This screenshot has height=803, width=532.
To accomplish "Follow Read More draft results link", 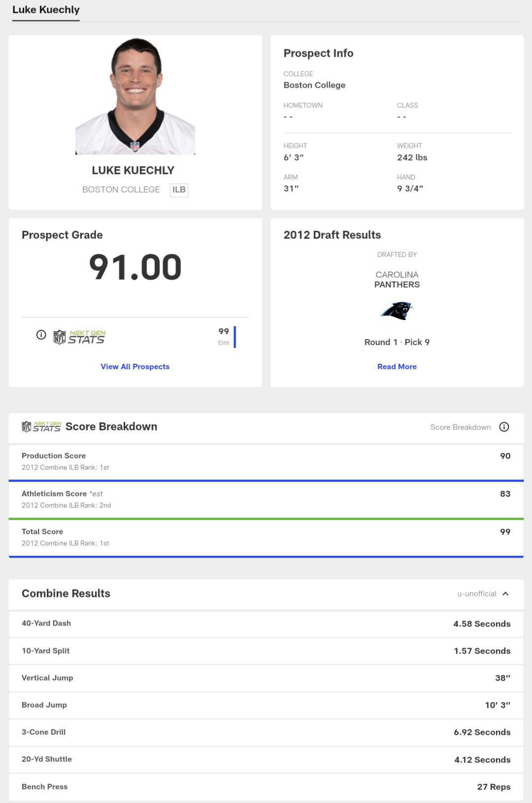I will (x=397, y=367).
